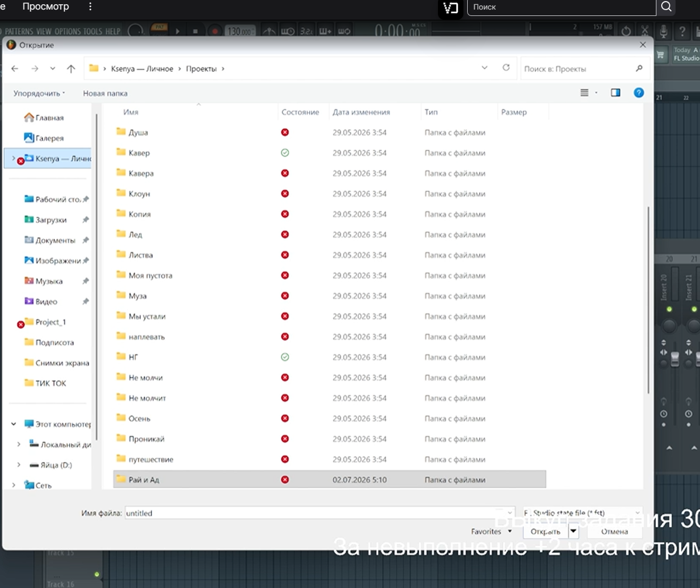Screen dimensions: 700x588
Task: Open the file type filter dropdown
Action: point(583,513)
